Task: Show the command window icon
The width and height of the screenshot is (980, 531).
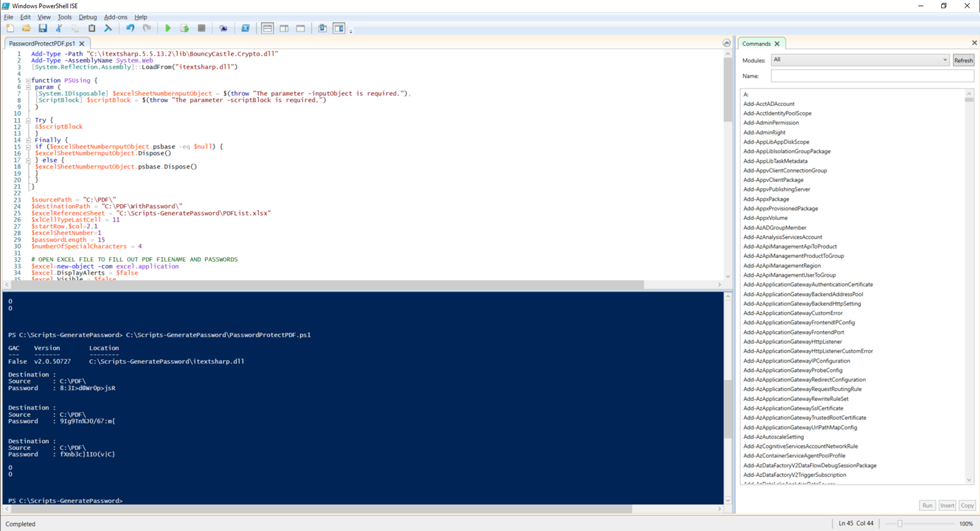Action: click(322, 28)
